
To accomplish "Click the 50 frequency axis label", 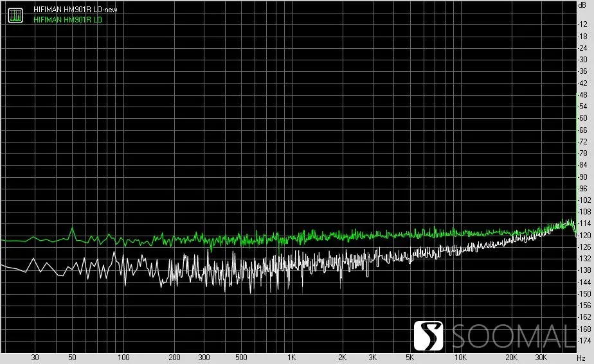I will click(72, 357).
